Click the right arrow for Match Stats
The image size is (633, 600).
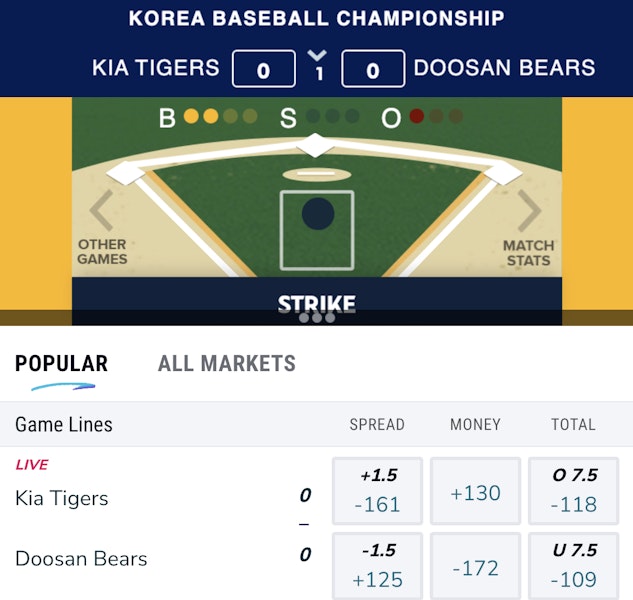tap(529, 210)
